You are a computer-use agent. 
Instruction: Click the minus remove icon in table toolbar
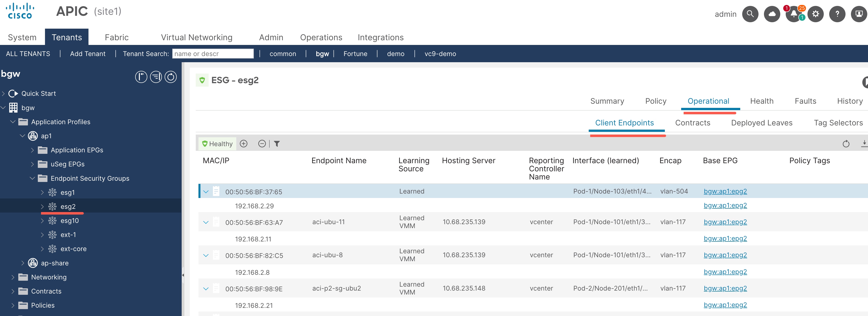pyautogui.click(x=262, y=144)
